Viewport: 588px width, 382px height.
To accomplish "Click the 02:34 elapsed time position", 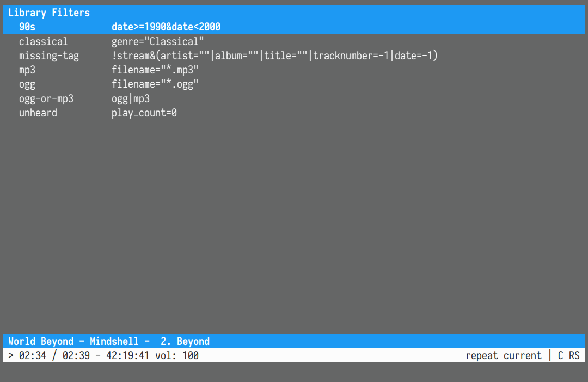I will click(x=33, y=356).
